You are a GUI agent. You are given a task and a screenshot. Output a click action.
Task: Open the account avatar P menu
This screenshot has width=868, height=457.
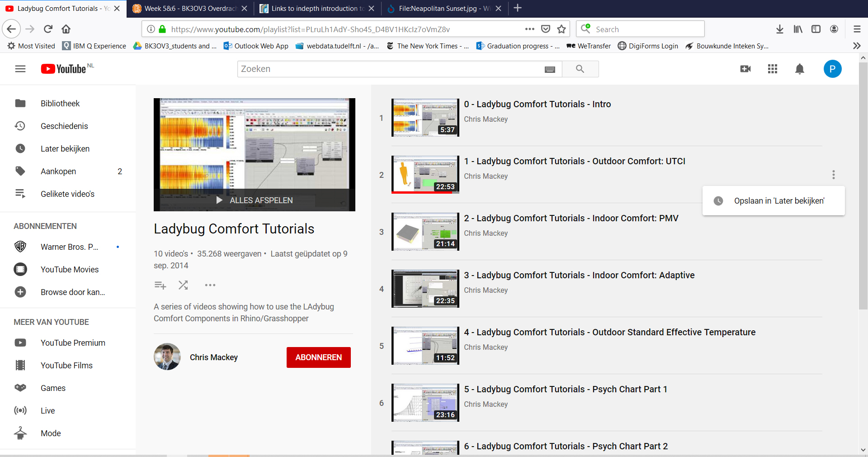coord(832,69)
